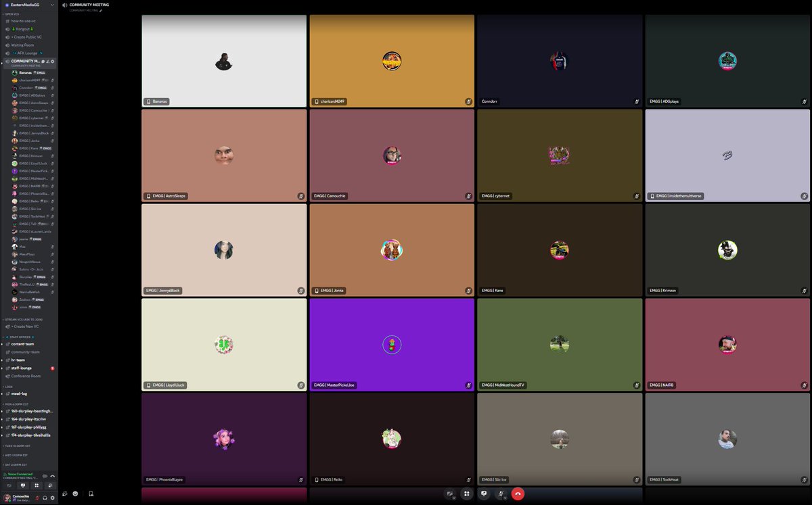This screenshot has height=505, width=812.
Task: Turn on your camera
Action: point(449,494)
